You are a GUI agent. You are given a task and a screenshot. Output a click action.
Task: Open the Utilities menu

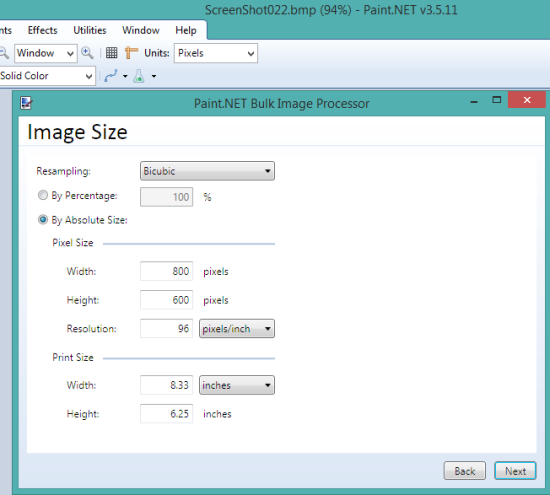coord(90,31)
